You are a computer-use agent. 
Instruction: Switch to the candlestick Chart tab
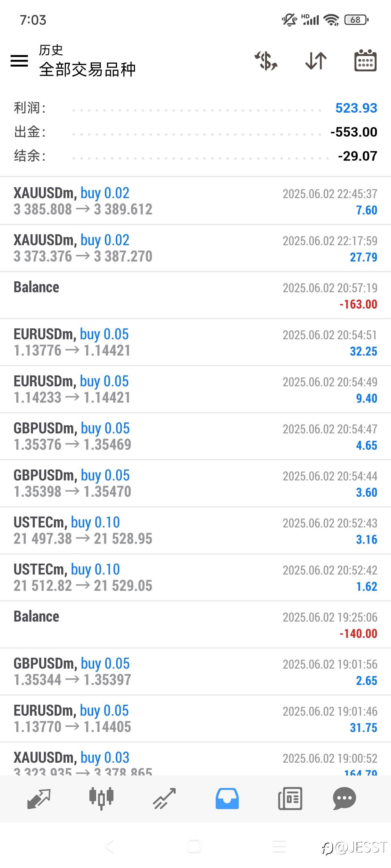[x=101, y=798]
